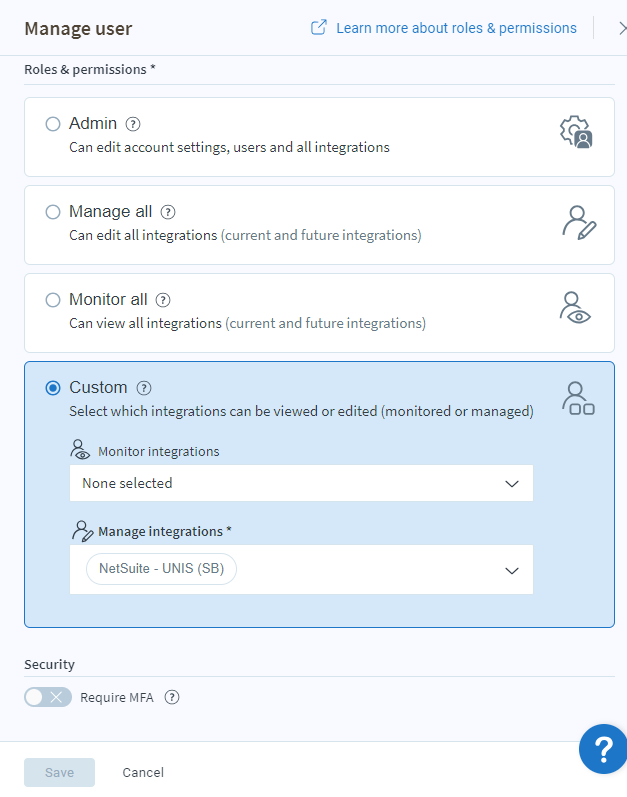Click the Manage all user-pencil icon
The height and width of the screenshot is (797, 627).
point(578,221)
